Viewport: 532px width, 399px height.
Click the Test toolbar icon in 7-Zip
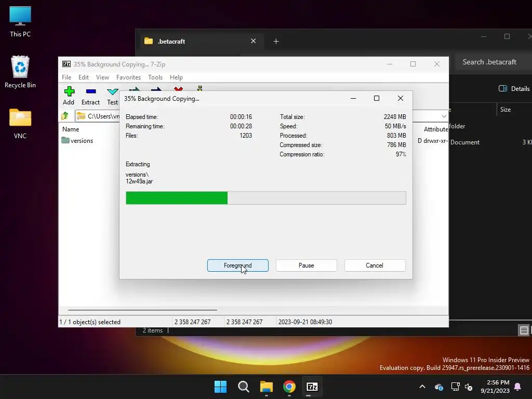point(112,96)
